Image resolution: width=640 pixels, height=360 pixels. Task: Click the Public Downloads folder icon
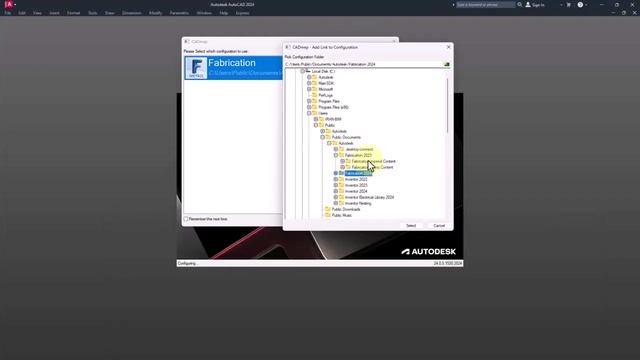coord(328,209)
